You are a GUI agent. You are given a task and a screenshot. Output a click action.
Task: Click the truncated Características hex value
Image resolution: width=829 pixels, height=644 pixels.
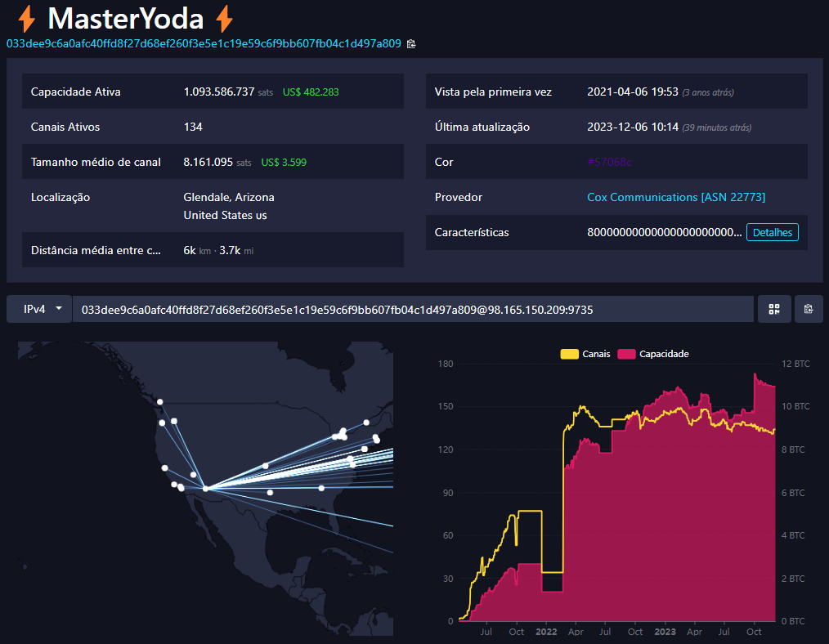tap(663, 232)
